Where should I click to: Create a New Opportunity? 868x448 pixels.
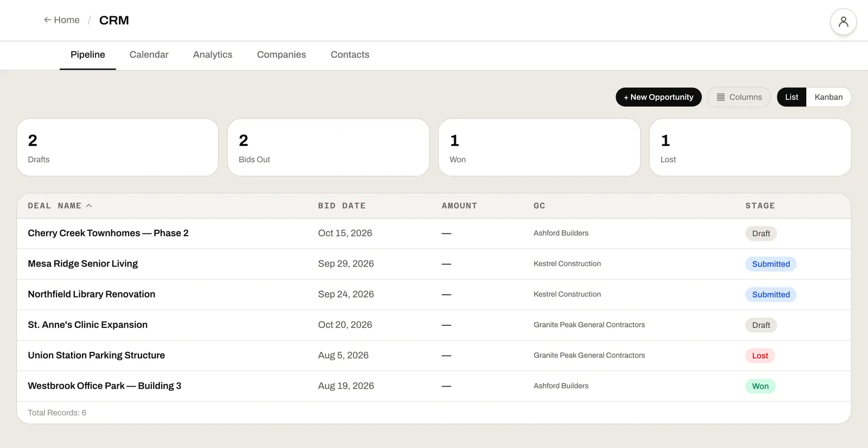coord(659,97)
